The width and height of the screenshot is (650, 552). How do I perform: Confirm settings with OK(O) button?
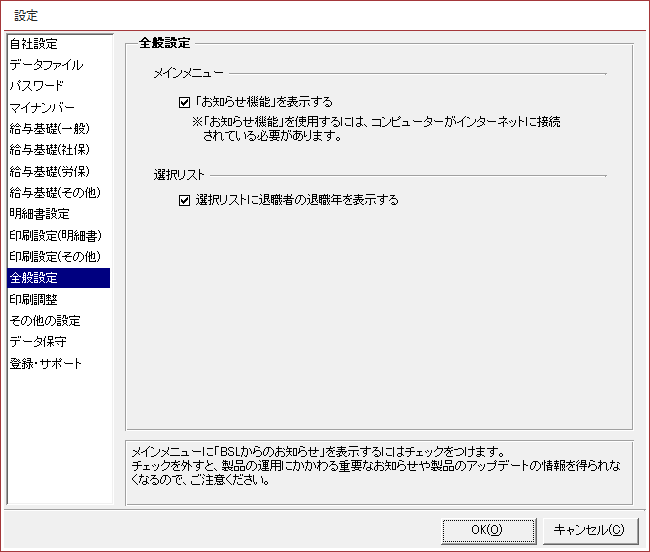point(488,530)
